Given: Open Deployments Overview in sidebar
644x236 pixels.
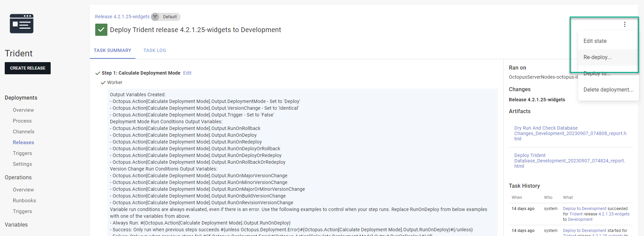Looking at the screenshot, I should point(23,110).
